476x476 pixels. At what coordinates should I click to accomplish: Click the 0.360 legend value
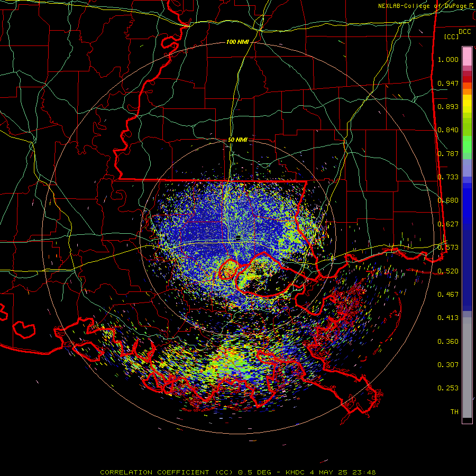pyautogui.click(x=448, y=342)
